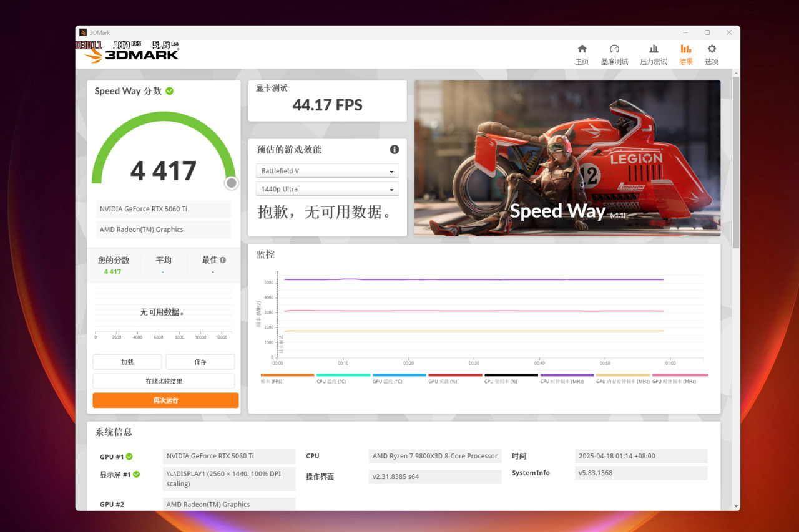
Task: Click the Speed Way benchmark banner image
Action: coord(567,158)
